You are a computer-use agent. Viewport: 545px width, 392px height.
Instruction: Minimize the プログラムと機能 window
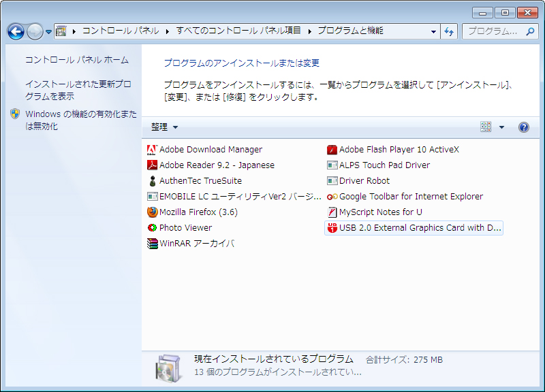(x=482, y=13)
